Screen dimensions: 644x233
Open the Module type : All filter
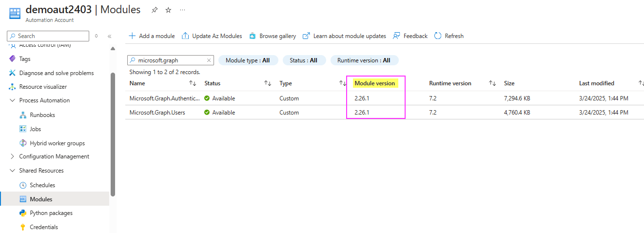click(248, 60)
